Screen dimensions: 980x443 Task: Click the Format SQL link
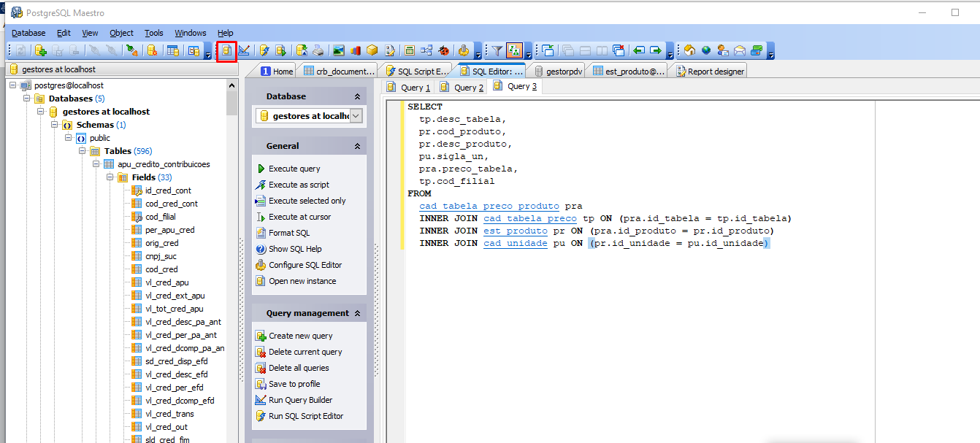[288, 233]
